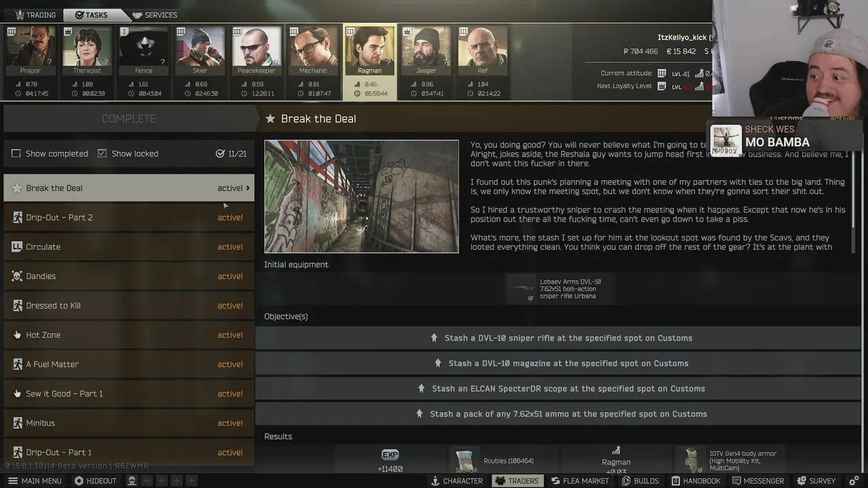Click the Roubles (108464) reward icon
The height and width of the screenshot is (488, 868).
point(465,461)
